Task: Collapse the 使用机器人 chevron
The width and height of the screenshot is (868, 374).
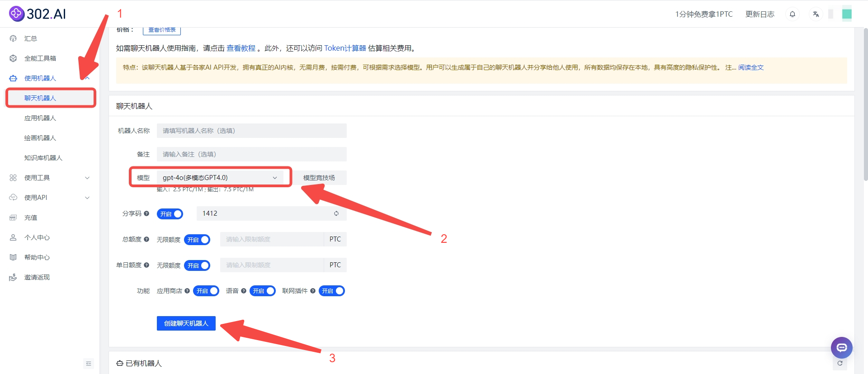Action: pyautogui.click(x=87, y=78)
